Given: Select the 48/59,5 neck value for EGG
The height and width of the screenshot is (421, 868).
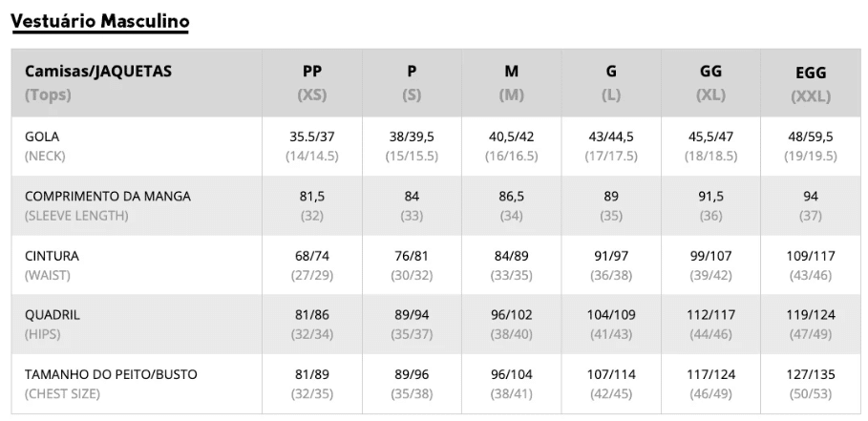Looking at the screenshot, I should (x=811, y=137).
